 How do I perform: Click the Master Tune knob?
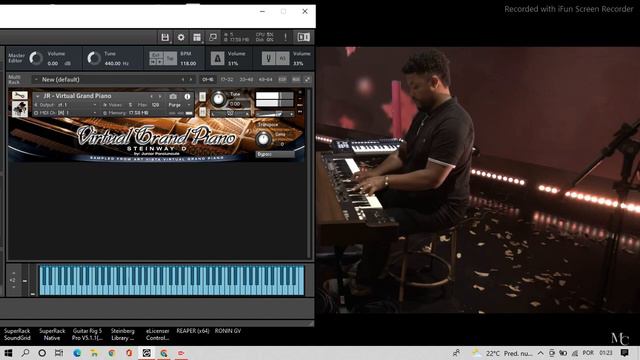(94, 58)
